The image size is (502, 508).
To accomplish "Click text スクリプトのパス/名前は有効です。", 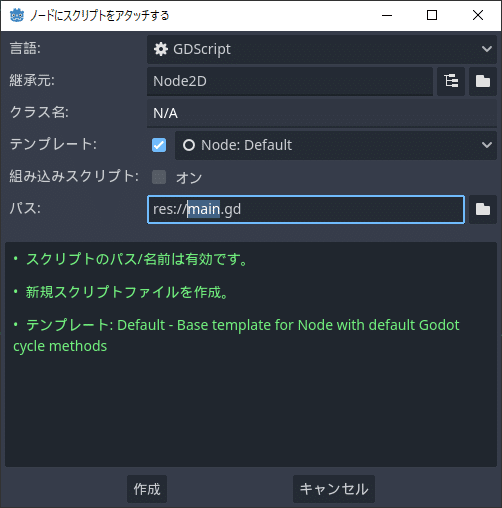I will 137,259.
